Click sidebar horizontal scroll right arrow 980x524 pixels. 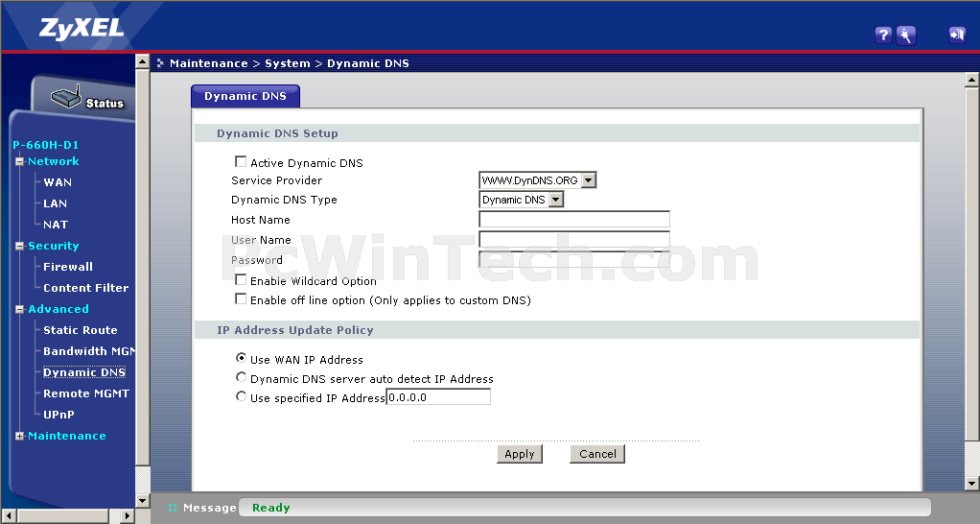pyautogui.click(x=128, y=516)
